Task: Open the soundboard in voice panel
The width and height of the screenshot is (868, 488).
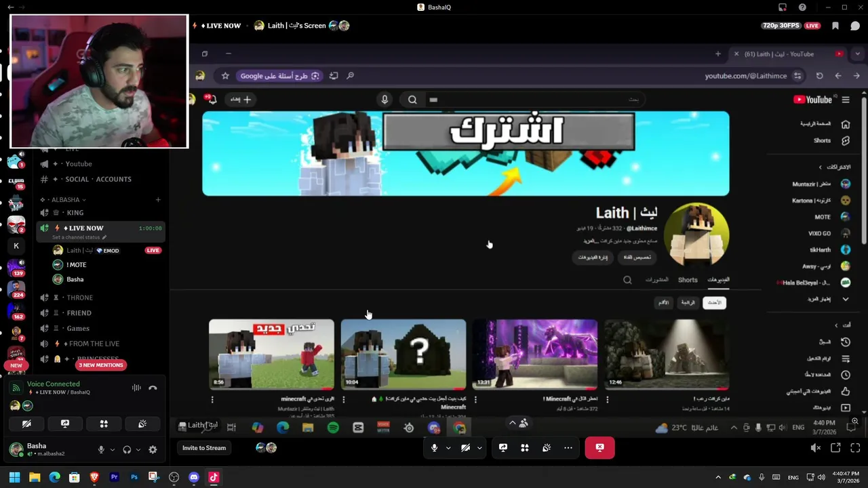Action: coord(142,424)
